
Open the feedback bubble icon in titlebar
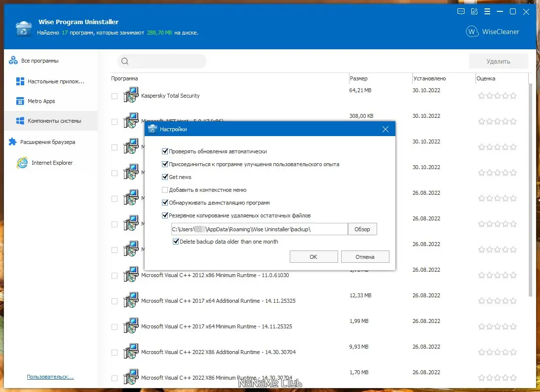[461, 12]
